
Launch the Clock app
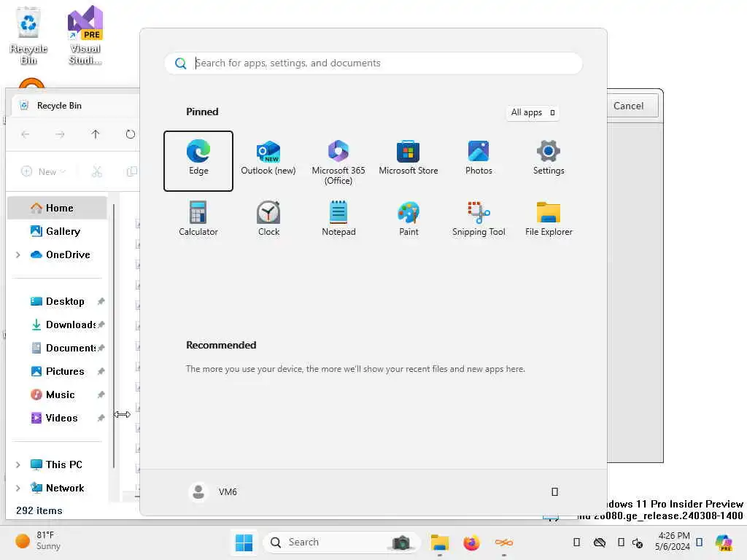[x=268, y=219]
